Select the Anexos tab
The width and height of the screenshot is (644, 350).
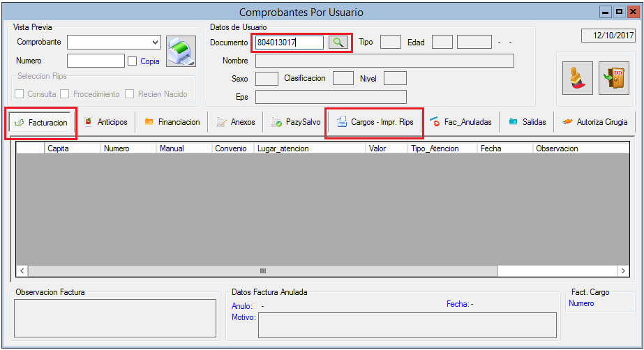(x=235, y=122)
